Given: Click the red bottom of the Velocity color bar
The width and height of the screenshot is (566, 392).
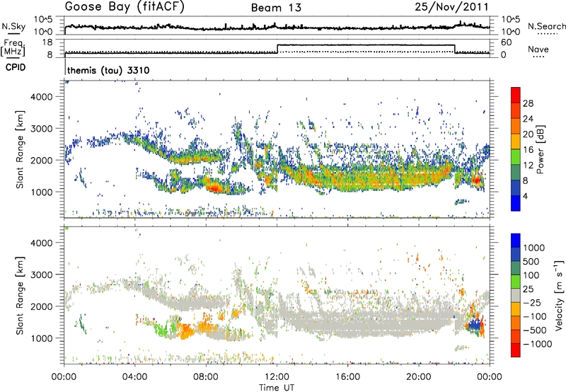Looking at the screenshot, I should [x=516, y=350].
